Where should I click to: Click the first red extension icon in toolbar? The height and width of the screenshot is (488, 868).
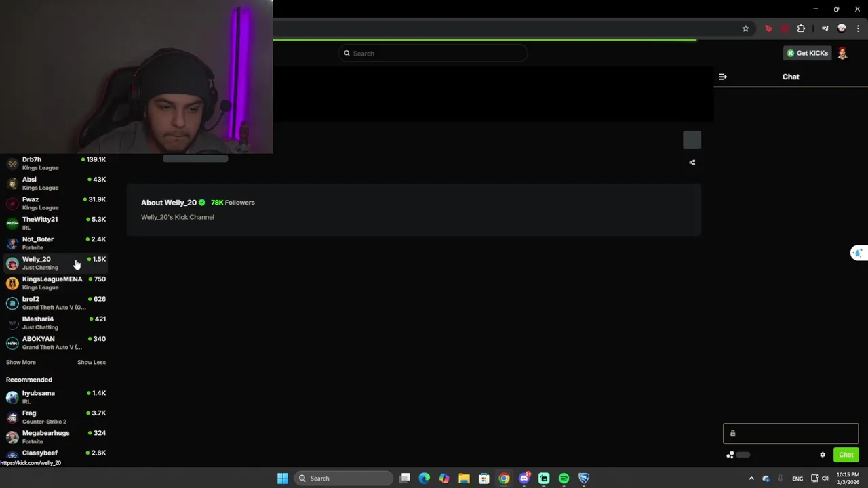(768, 28)
